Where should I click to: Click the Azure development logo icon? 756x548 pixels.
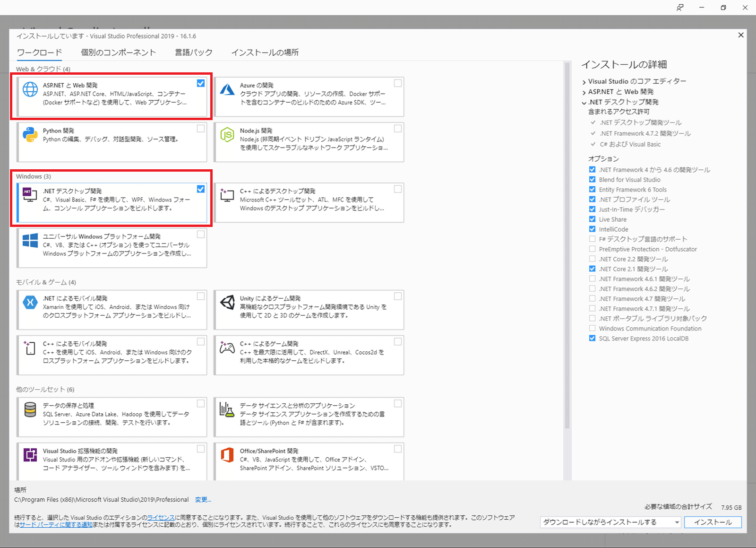coord(227,89)
